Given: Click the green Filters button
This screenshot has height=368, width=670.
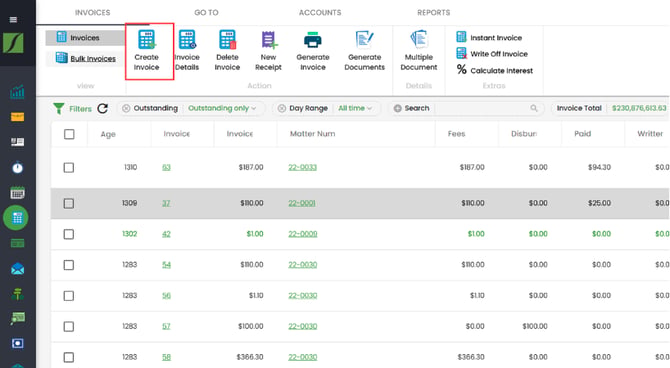Looking at the screenshot, I should (x=72, y=109).
